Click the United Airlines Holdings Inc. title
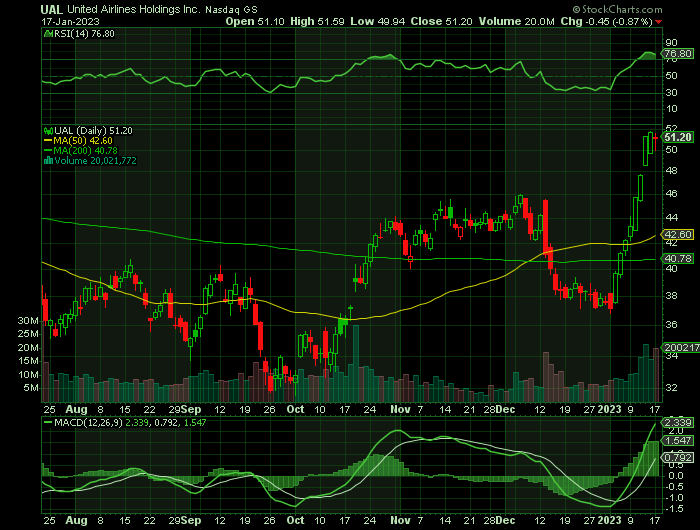The height and width of the screenshot is (530, 700). (134, 9)
